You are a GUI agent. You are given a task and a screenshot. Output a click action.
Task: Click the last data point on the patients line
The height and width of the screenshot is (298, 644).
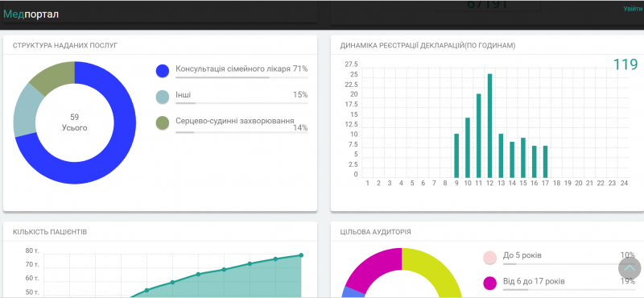coord(301,255)
